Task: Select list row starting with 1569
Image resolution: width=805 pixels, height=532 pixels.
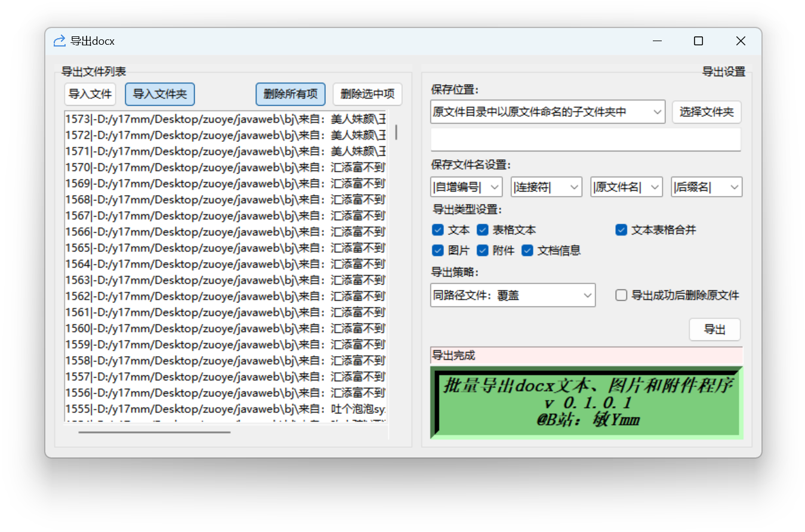Action: [x=226, y=183]
